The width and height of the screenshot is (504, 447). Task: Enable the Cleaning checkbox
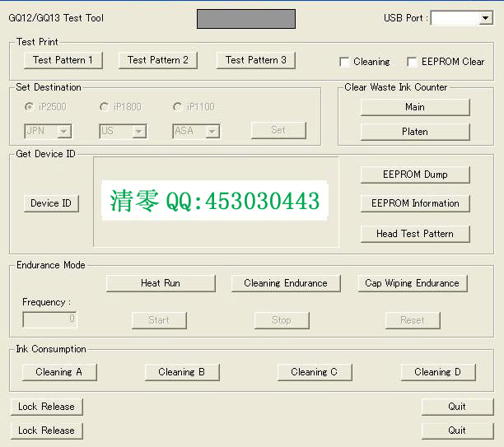click(x=344, y=62)
